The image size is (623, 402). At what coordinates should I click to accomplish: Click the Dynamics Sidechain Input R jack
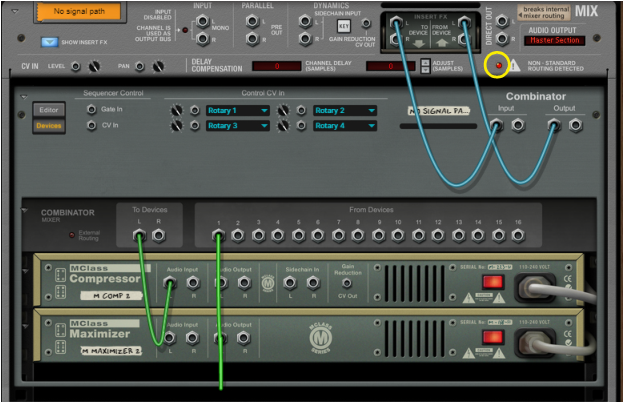(305, 39)
